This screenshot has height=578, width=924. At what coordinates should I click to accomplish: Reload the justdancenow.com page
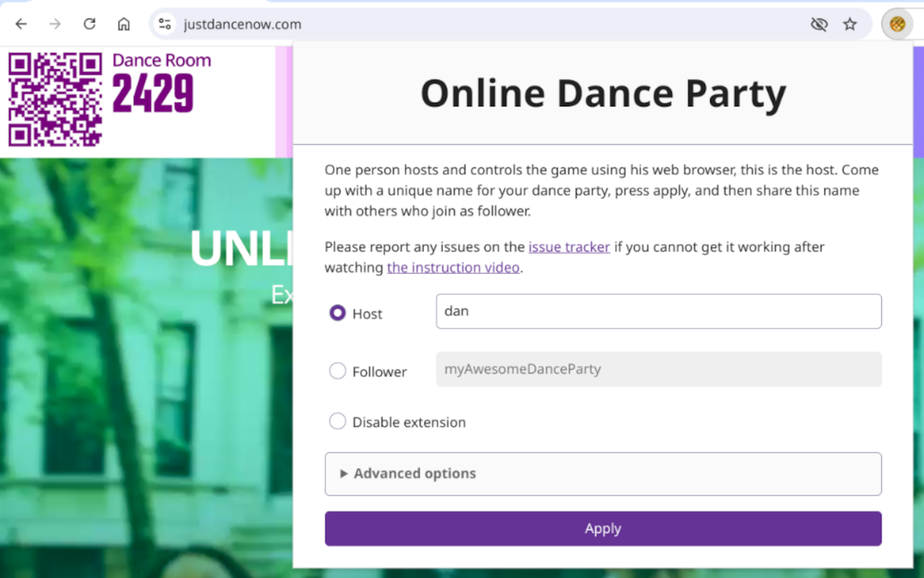[x=89, y=23]
